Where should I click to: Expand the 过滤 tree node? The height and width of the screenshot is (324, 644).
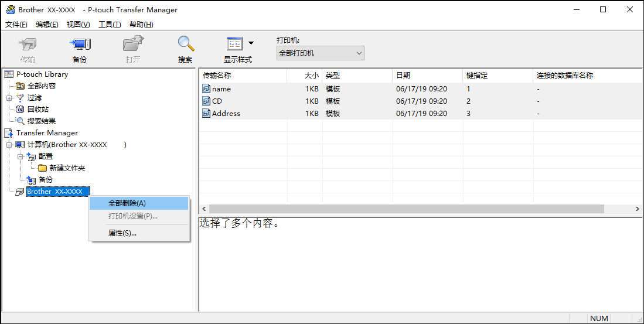9,98
